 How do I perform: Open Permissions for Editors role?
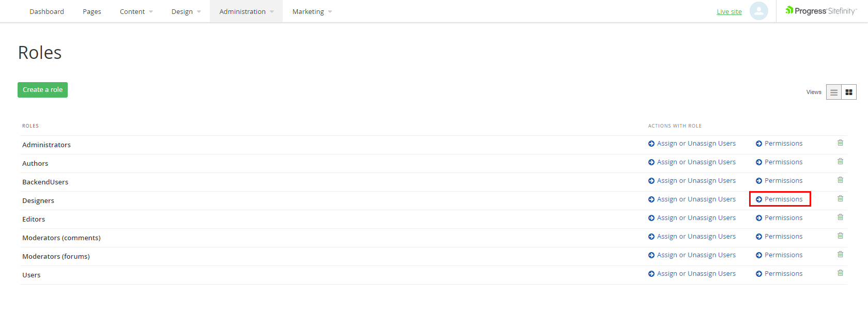[779, 218]
